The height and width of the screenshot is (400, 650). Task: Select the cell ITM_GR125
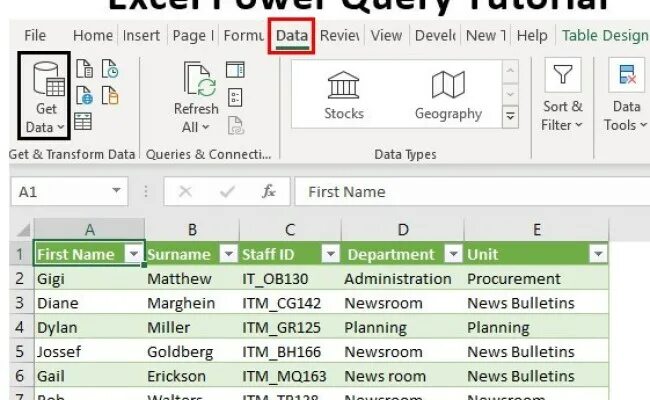coord(291,327)
